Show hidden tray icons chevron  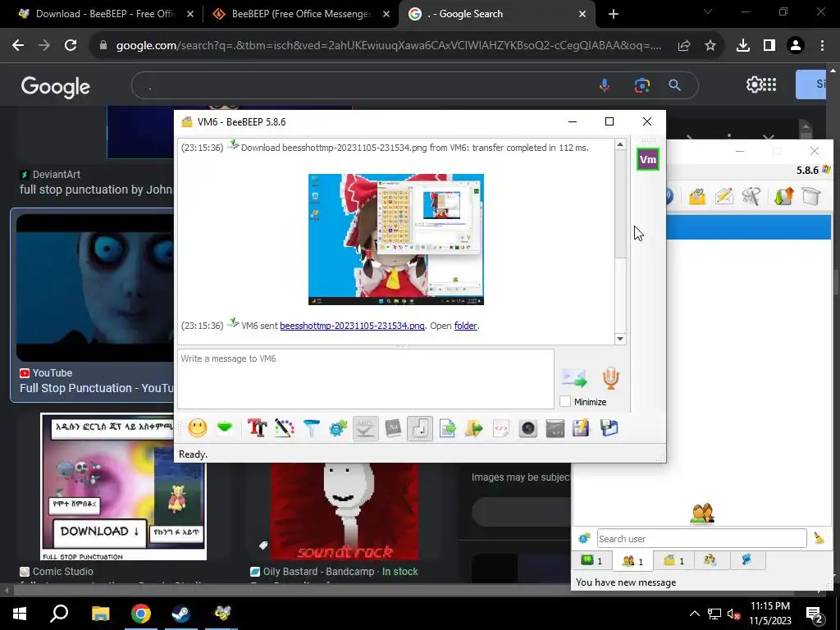point(694,614)
